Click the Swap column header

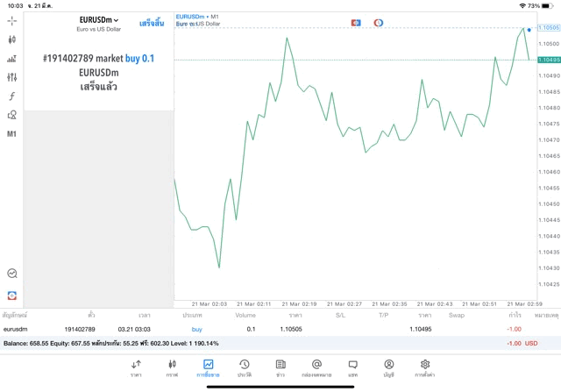coord(457,316)
